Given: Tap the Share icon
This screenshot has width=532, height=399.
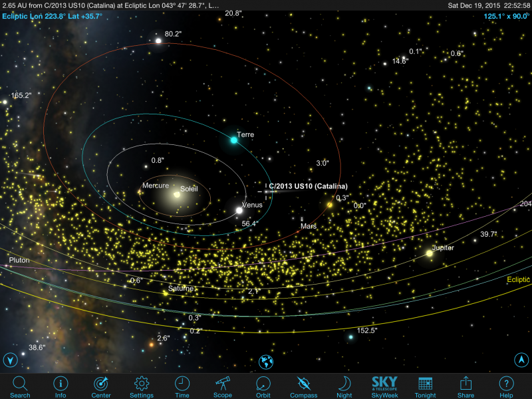Looking at the screenshot, I should coord(465,387).
